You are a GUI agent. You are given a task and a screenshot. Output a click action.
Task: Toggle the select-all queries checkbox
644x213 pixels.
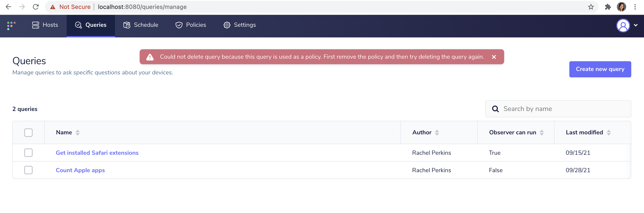point(28,133)
